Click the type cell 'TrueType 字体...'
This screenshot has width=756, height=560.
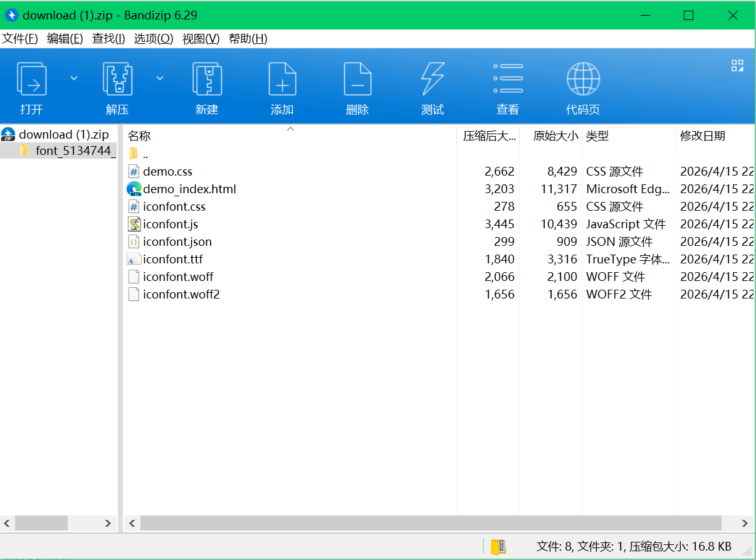click(x=628, y=259)
